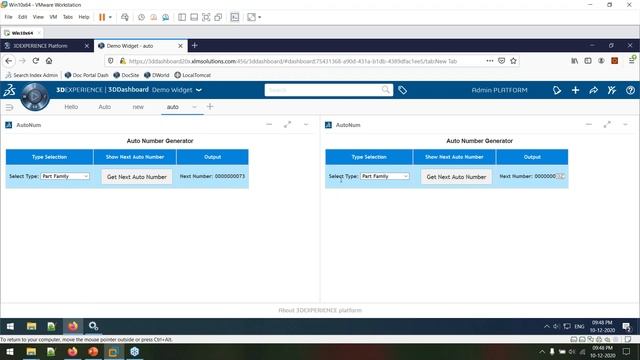The width and height of the screenshot is (640, 360).
Task: Add a new dashboard tab
Action: (210, 107)
